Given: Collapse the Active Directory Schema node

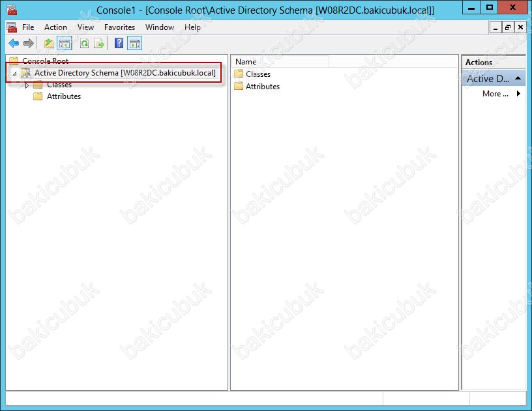Looking at the screenshot, I should click(14, 74).
